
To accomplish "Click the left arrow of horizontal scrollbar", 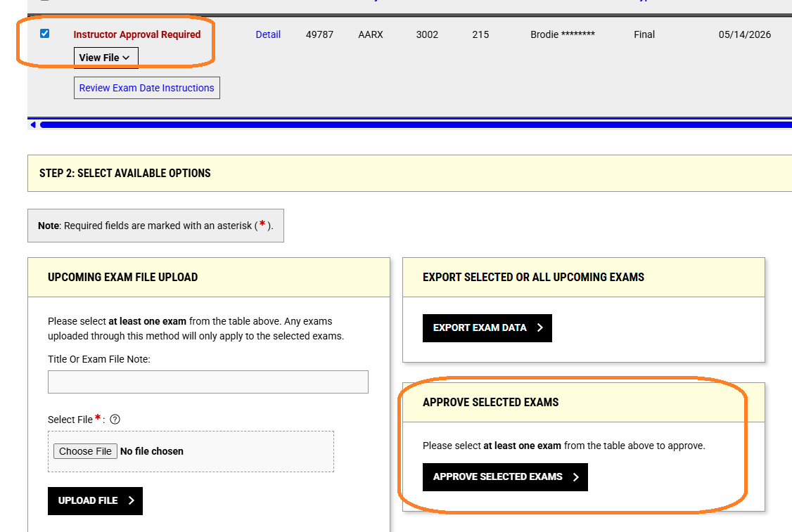I will [x=33, y=124].
